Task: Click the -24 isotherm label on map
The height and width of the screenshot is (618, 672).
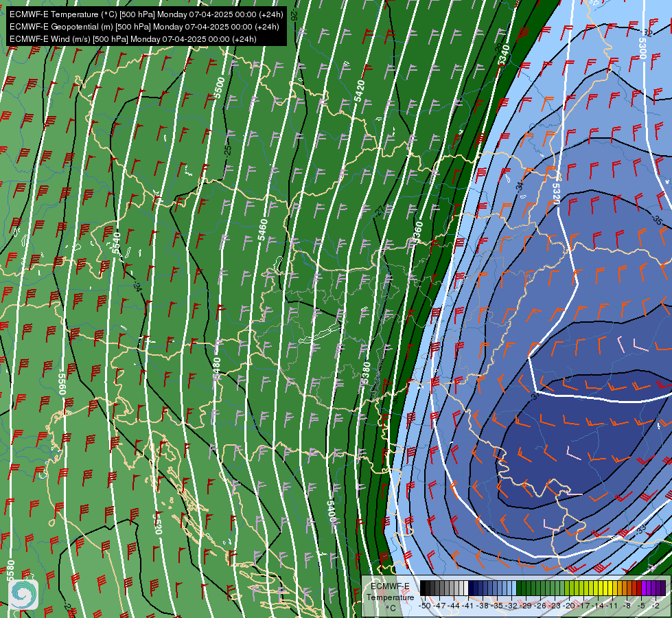Action: point(137,286)
